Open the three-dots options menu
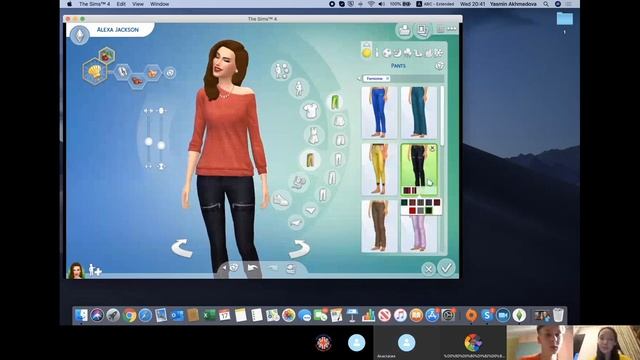This screenshot has height=360, width=640. pyautogui.click(x=451, y=29)
